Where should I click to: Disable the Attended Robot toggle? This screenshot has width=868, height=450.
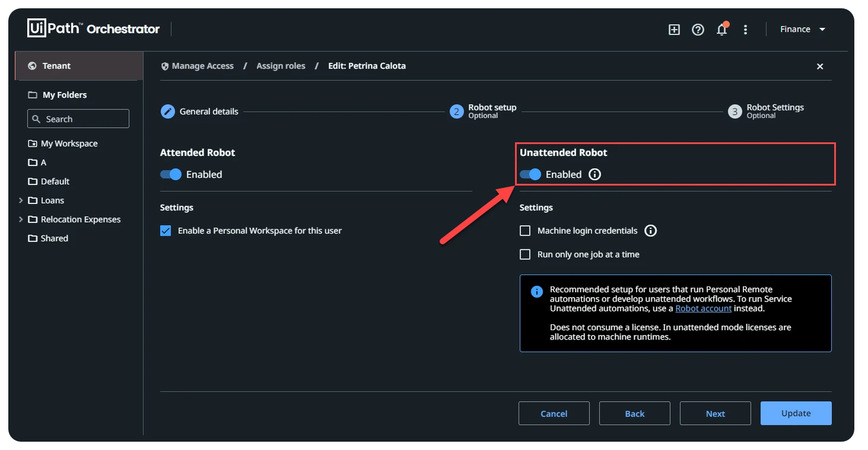pyautogui.click(x=170, y=174)
